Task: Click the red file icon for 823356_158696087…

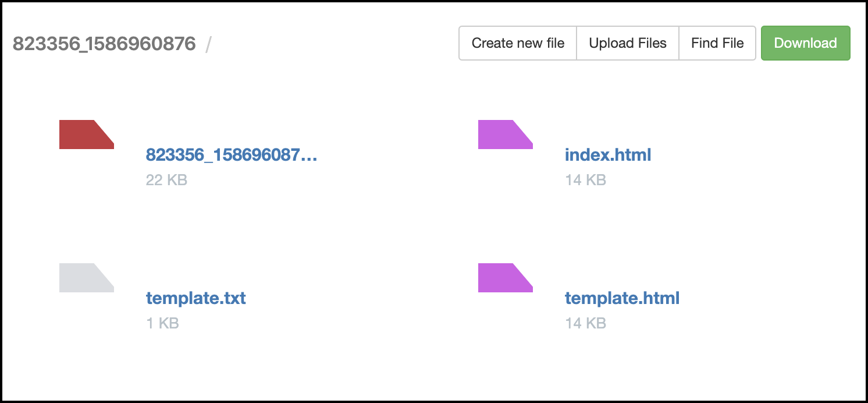Action: (86, 135)
